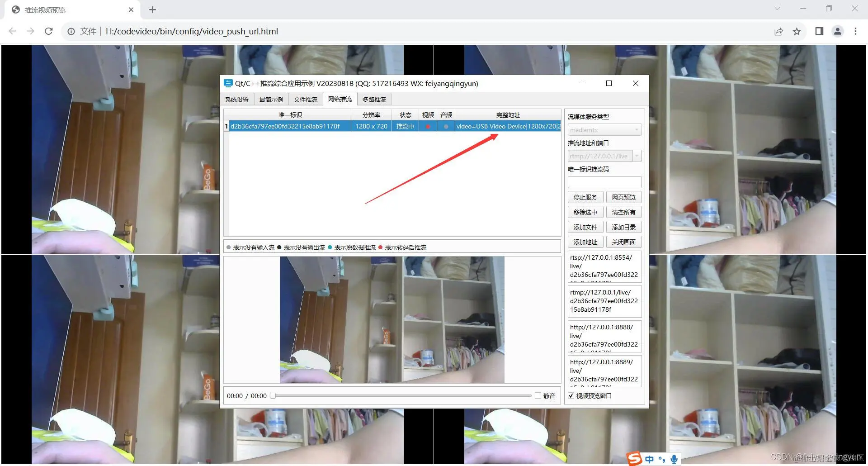Image resolution: width=868 pixels, height=466 pixels.
Task: Toggle the 静音 mute checkbox
Action: point(538,395)
